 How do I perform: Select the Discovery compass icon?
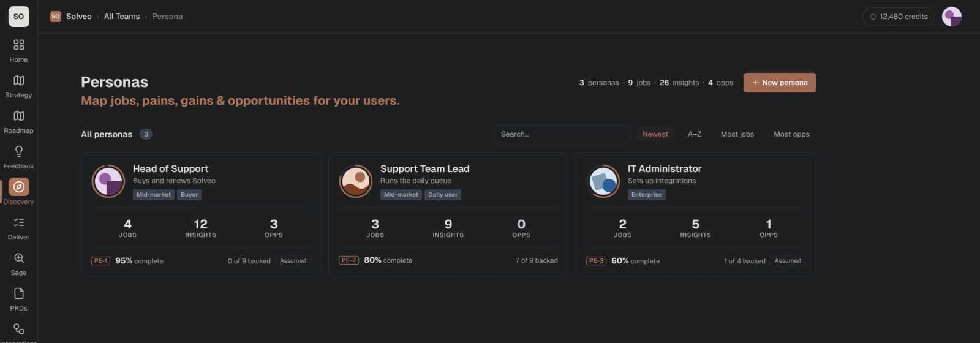[x=19, y=187]
